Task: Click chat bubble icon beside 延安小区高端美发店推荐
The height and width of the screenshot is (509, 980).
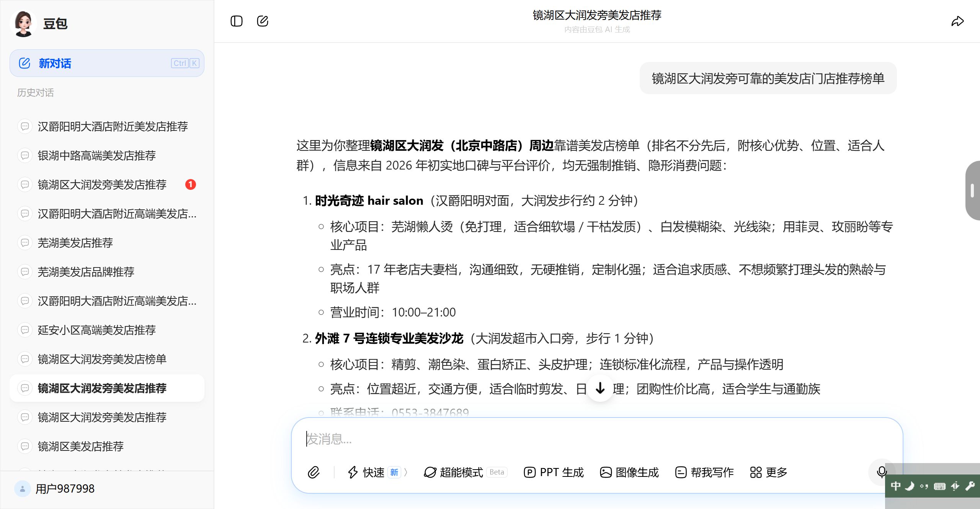Action: (25, 330)
